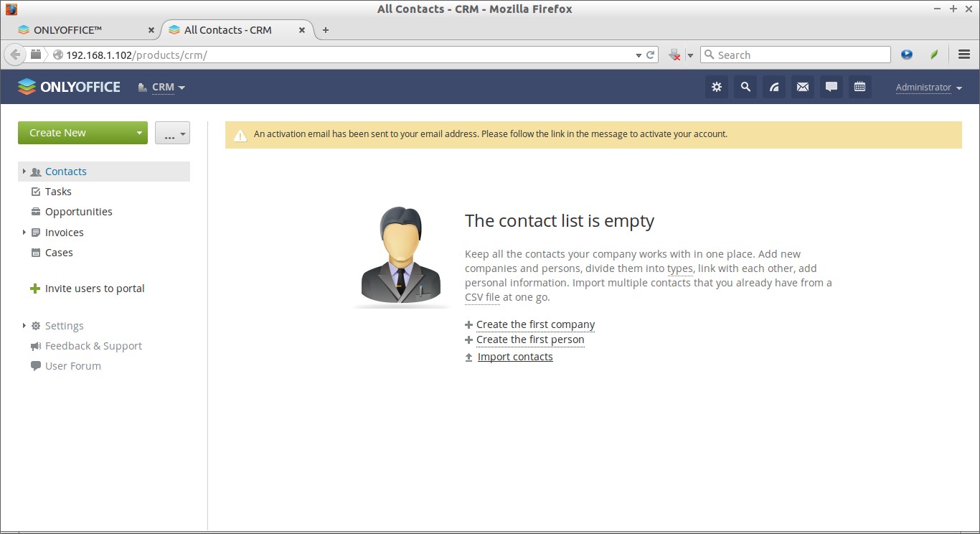Click the warning triangle in activation notice
The image size is (980, 534).
coord(240,134)
